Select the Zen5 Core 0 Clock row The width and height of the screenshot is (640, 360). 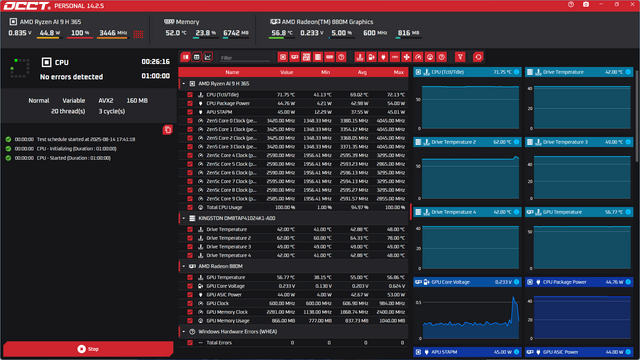click(294, 121)
